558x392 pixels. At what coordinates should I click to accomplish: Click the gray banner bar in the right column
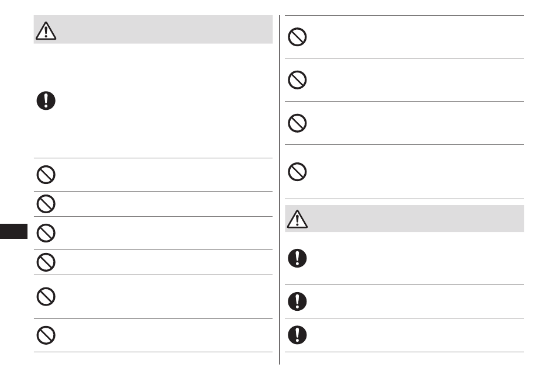[404, 218]
